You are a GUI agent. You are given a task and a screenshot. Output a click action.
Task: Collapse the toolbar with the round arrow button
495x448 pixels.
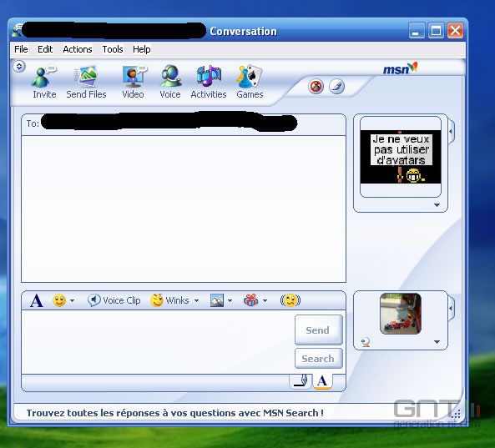[x=19, y=66]
